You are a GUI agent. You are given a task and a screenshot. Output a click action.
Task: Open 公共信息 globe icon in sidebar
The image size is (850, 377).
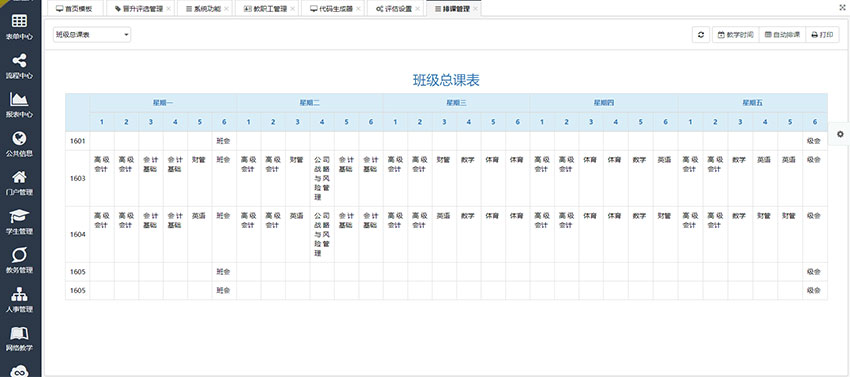(20, 138)
